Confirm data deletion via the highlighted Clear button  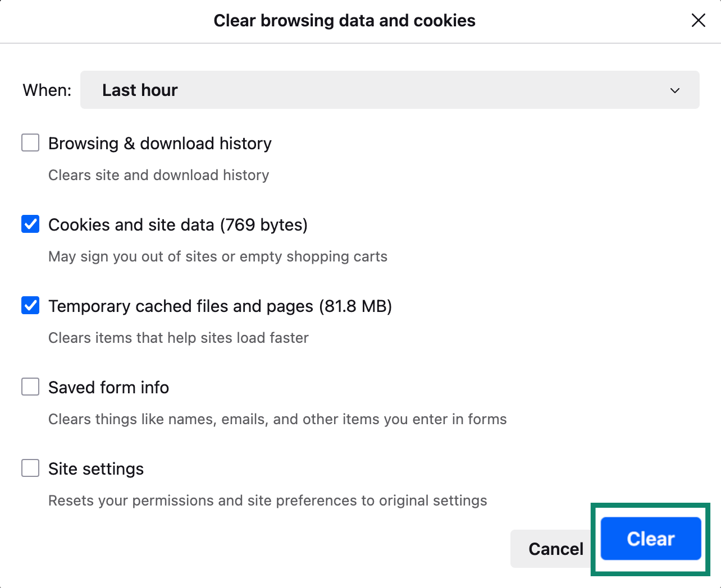(650, 539)
